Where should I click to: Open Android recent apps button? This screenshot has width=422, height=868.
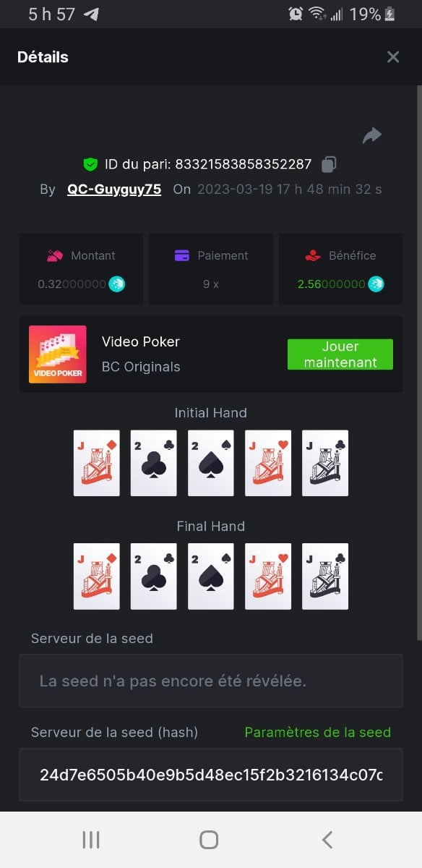(91, 839)
